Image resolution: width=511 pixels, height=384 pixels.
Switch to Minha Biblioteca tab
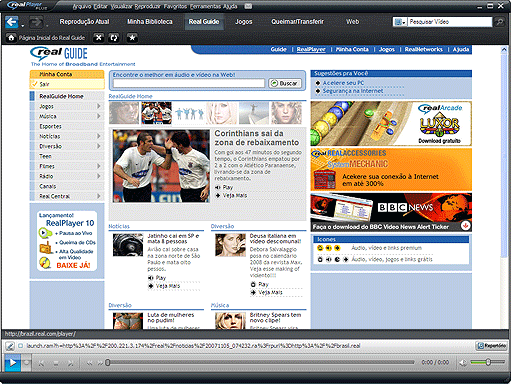coord(150,22)
